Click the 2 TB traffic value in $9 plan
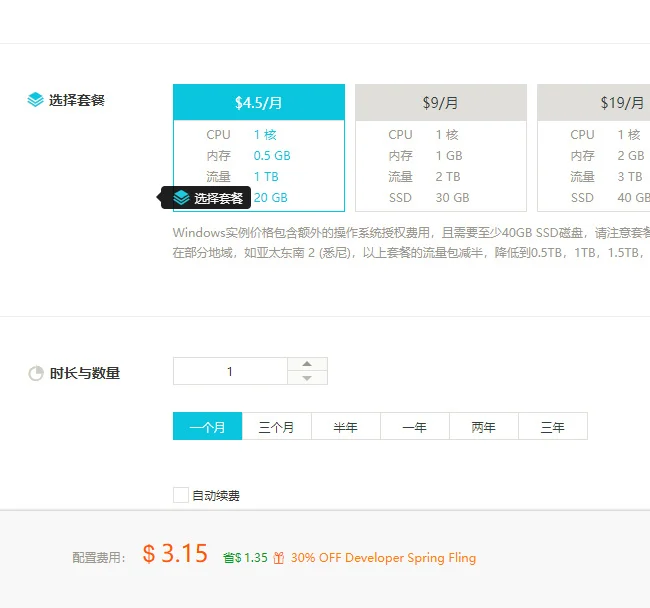Viewport: 650px width, 608px height. (x=448, y=177)
